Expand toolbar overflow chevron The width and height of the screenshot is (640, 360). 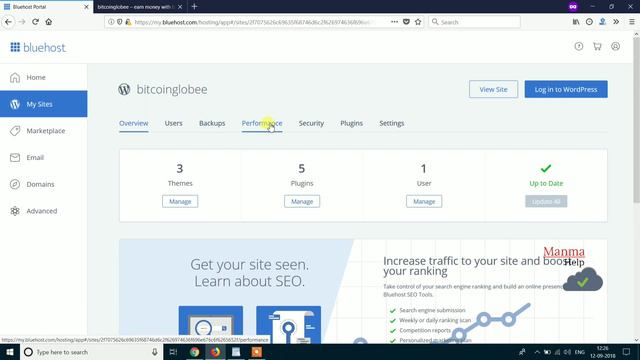pyautogui.click(x=616, y=22)
